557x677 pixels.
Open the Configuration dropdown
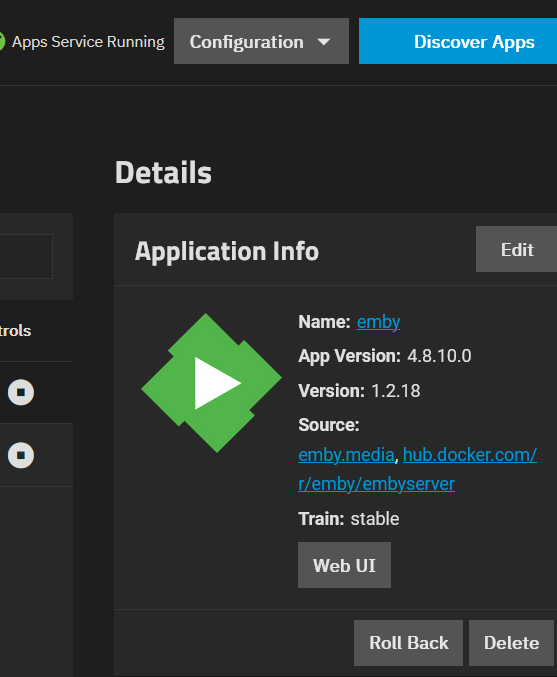click(x=261, y=41)
